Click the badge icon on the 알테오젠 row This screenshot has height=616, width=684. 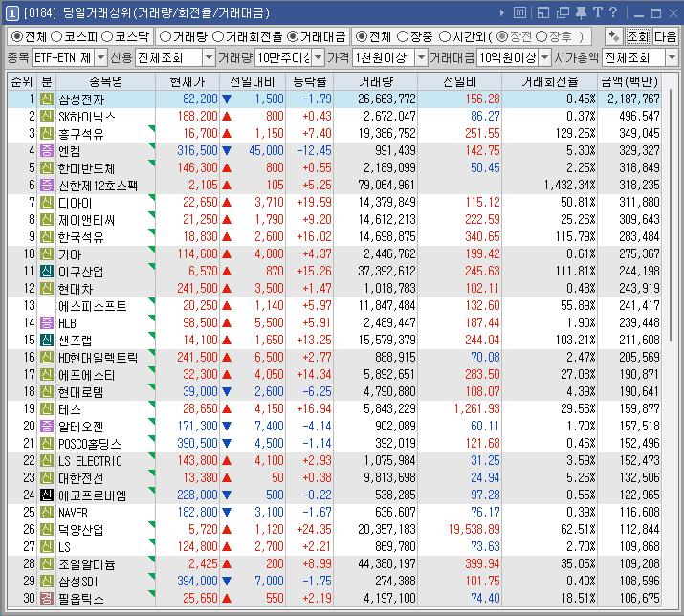tap(47, 427)
